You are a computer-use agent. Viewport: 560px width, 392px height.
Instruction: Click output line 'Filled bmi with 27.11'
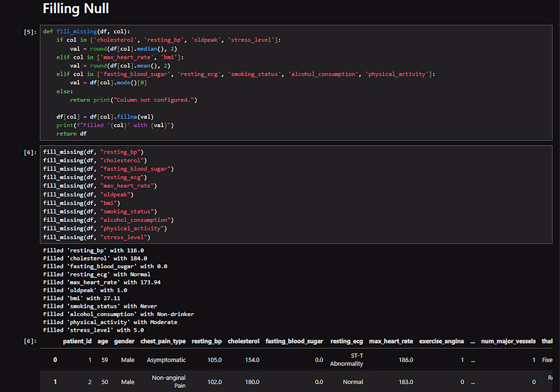(x=82, y=298)
